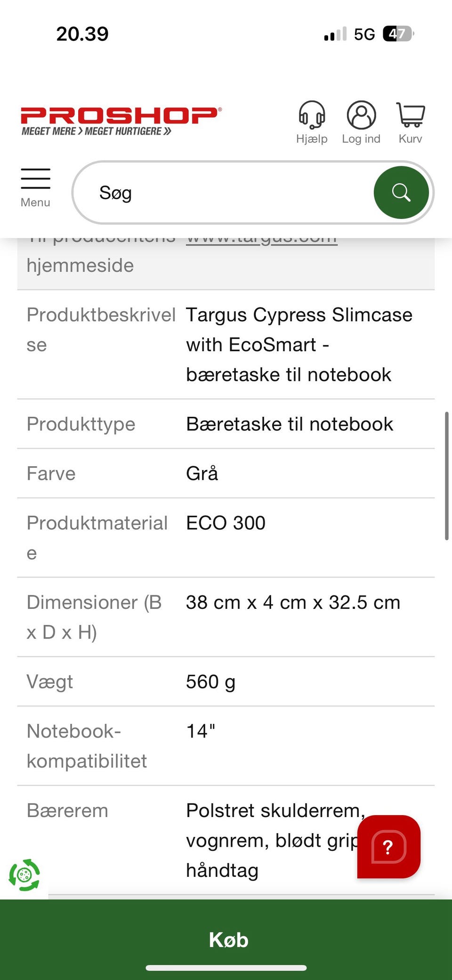Click the green circular-arrows cookie icon

[24, 875]
